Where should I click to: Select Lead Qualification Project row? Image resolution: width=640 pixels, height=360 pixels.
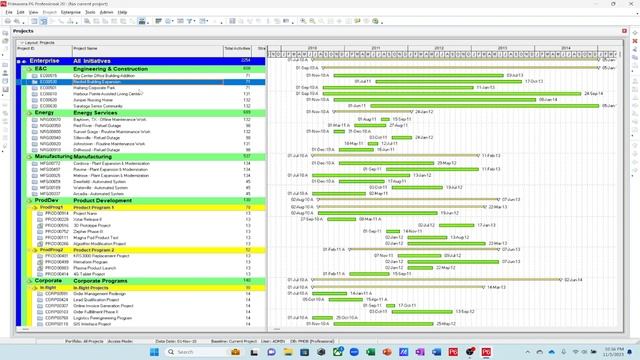click(x=141, y=300)
